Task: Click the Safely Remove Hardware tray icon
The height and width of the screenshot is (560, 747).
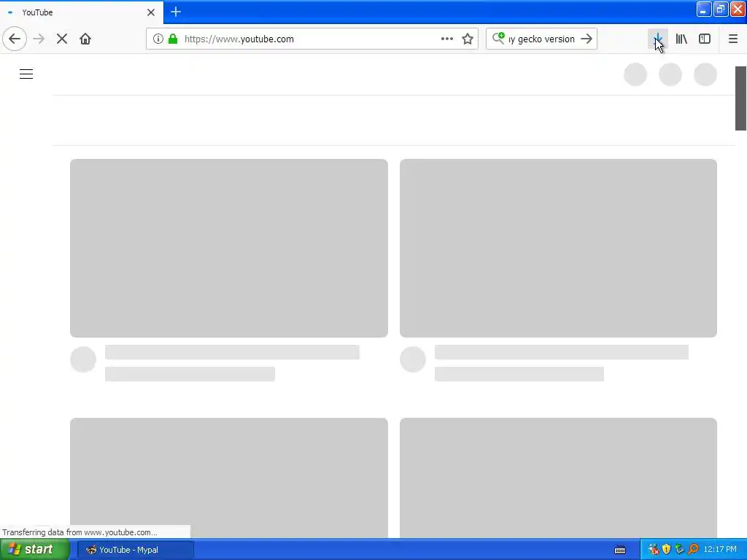Action: click(x=680, y=550)
